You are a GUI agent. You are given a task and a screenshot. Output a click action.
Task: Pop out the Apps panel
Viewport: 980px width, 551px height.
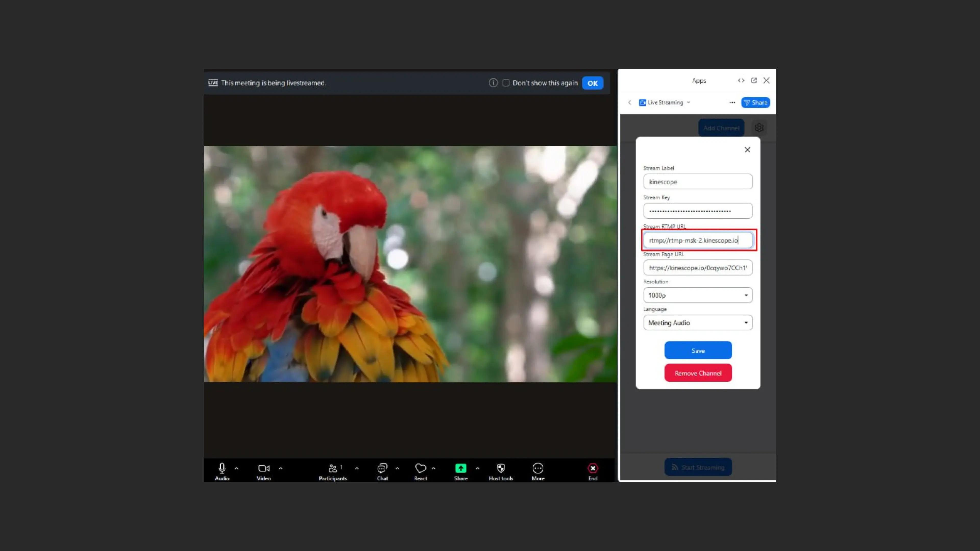pos(754,80)
